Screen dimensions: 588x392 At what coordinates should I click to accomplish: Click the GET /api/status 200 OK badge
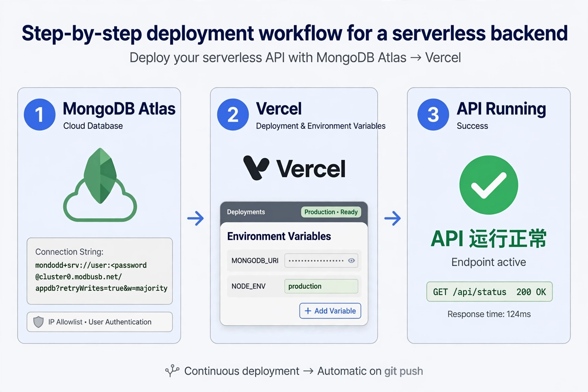(x=489, y=292)
